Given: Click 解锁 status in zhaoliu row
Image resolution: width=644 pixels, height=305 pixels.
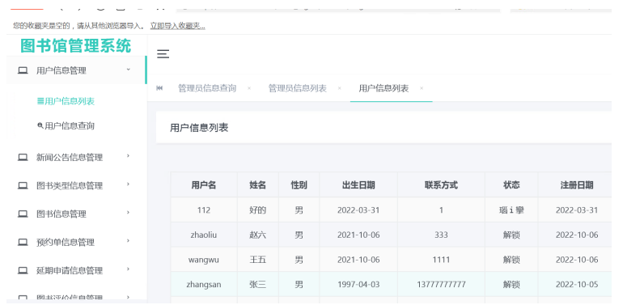Looking at the screenshot, I should [x=511, y=235].
